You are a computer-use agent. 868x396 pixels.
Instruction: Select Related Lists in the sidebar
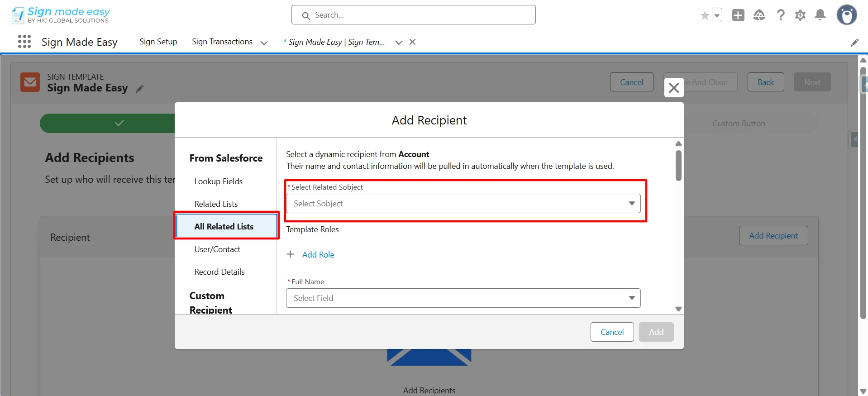[216, 204]
